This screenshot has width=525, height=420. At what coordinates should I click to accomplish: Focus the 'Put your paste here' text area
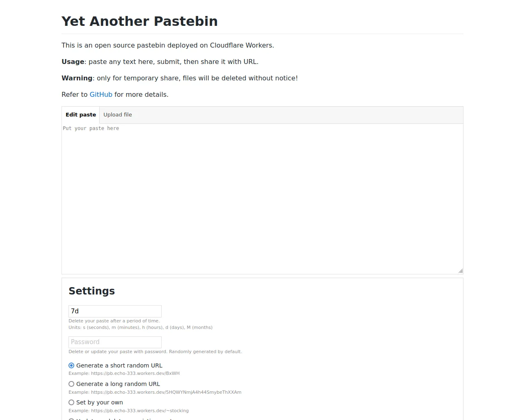click(x=262, y=199)
